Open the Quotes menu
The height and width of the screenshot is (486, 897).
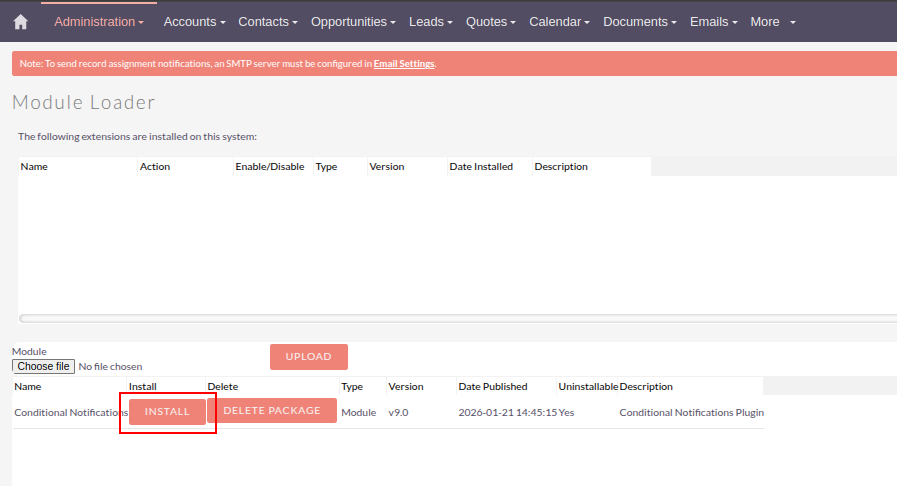coord(491,22)
